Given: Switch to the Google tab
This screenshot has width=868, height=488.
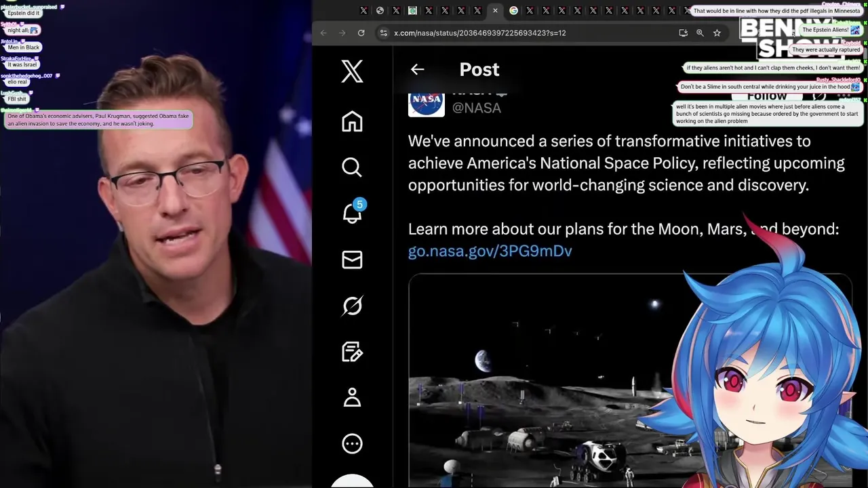Looking at the screenshot, I should coord(513,10).
